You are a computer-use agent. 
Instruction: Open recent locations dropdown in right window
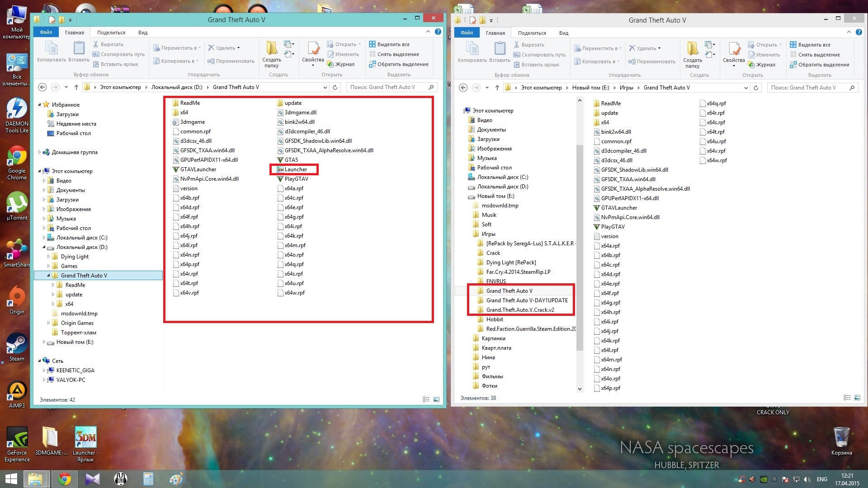487,88
